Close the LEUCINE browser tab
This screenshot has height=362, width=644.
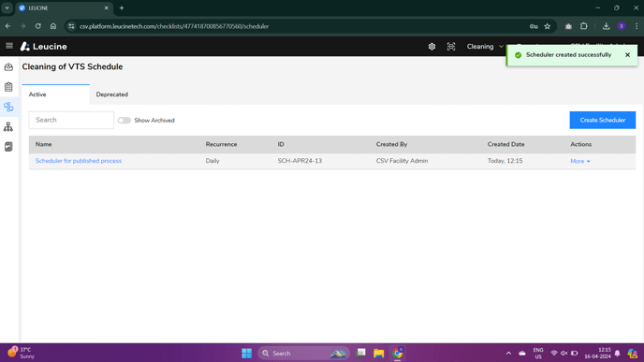(x=106, y=7)
